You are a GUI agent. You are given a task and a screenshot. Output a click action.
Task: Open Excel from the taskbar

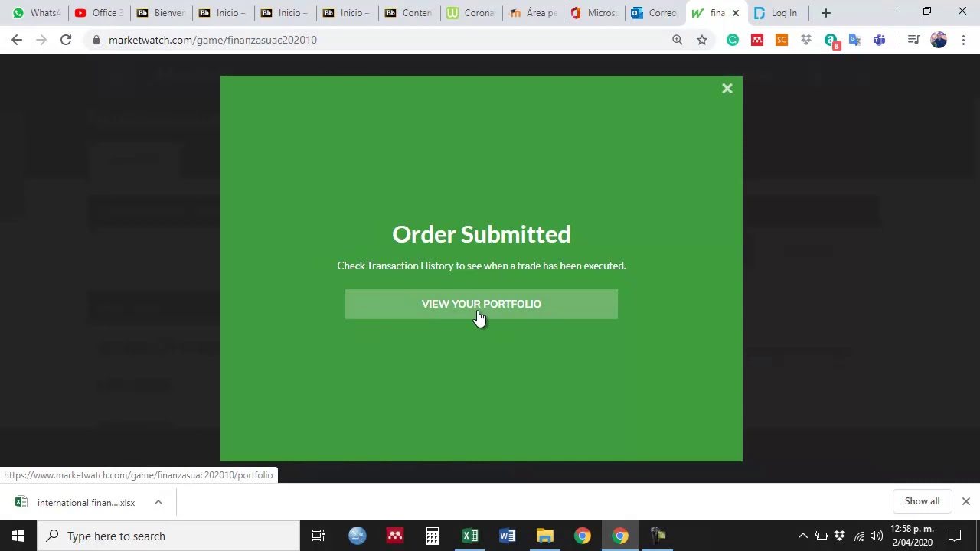(470, 536)
